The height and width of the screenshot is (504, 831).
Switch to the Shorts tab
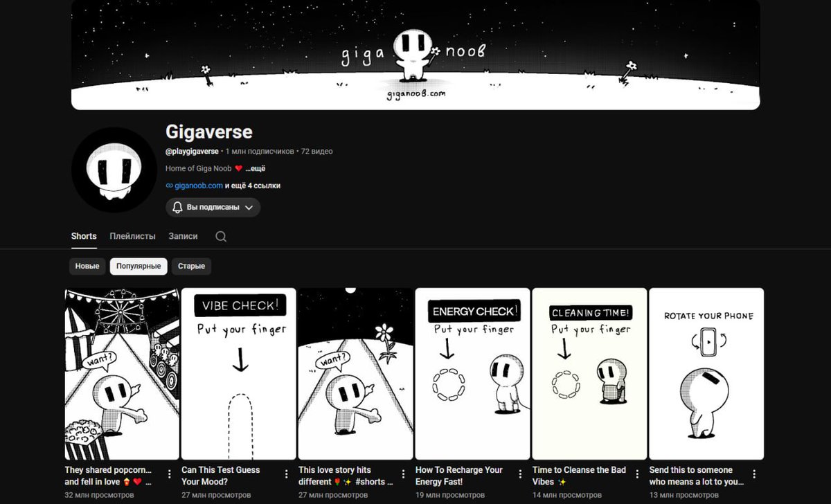click(84, 236)
